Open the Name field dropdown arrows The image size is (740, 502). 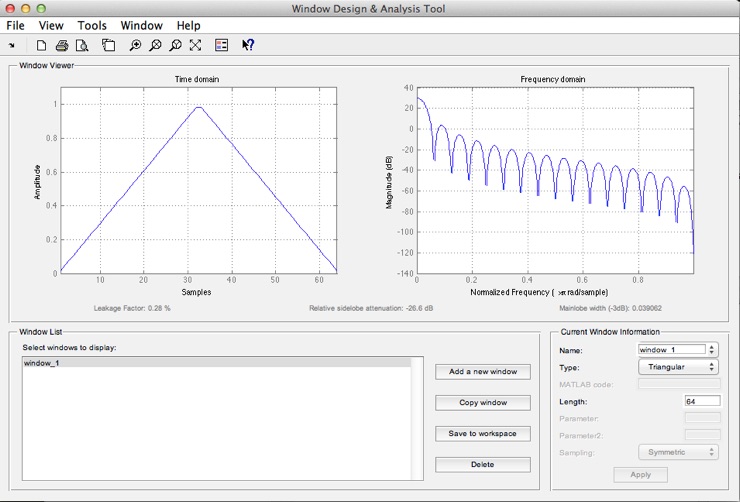point(712,350)
